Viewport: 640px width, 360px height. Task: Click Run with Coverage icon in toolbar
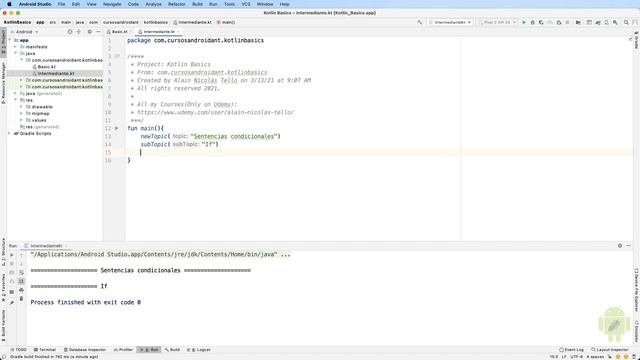coord(541,22)
